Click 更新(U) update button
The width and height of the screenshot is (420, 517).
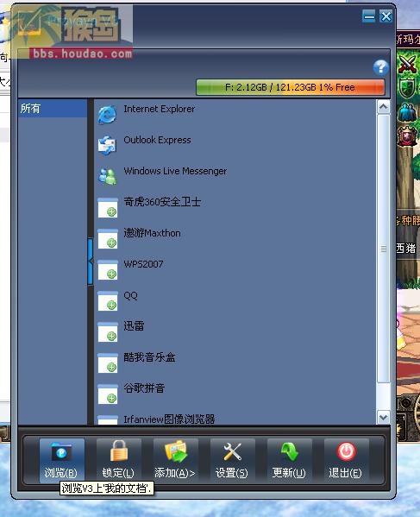[x=289, y=460]
